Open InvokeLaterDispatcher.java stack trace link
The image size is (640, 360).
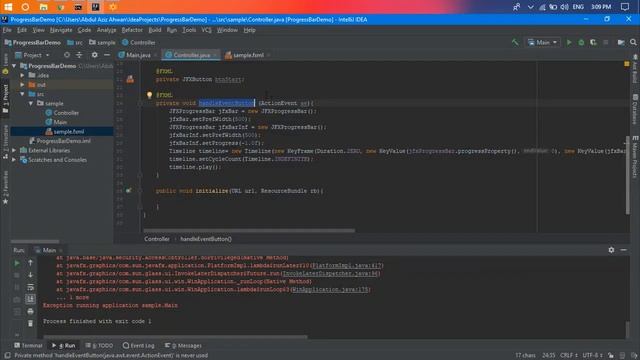pos(331,273)
